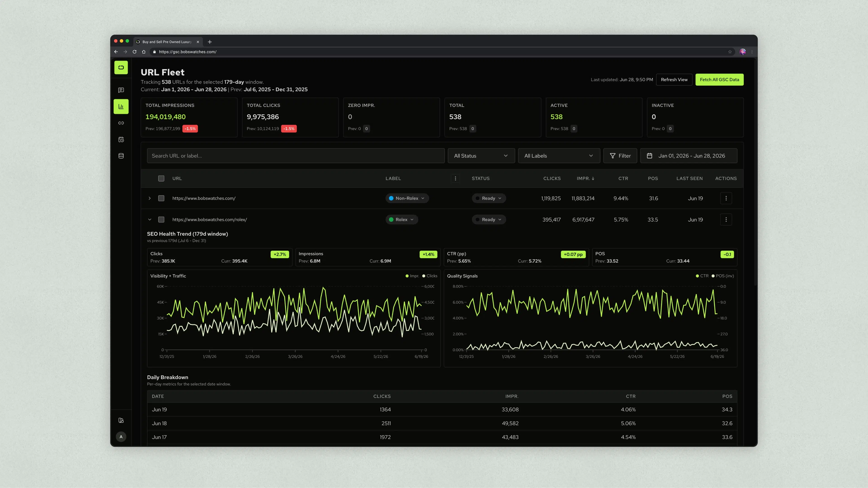Click the funnel Filter icon
868x488 pixels.
coord(613,156)
